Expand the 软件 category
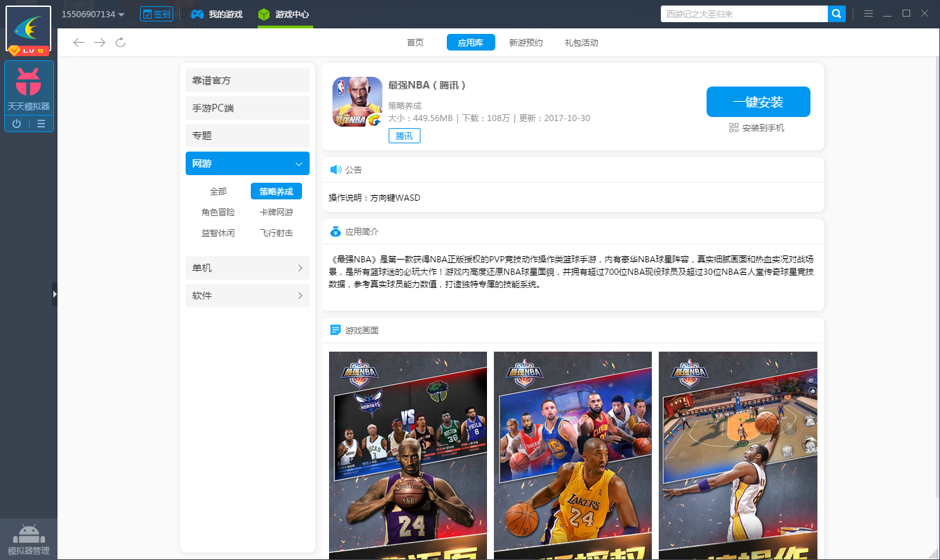This screenshot has width=940, height=560. click(x=247, y=296)
